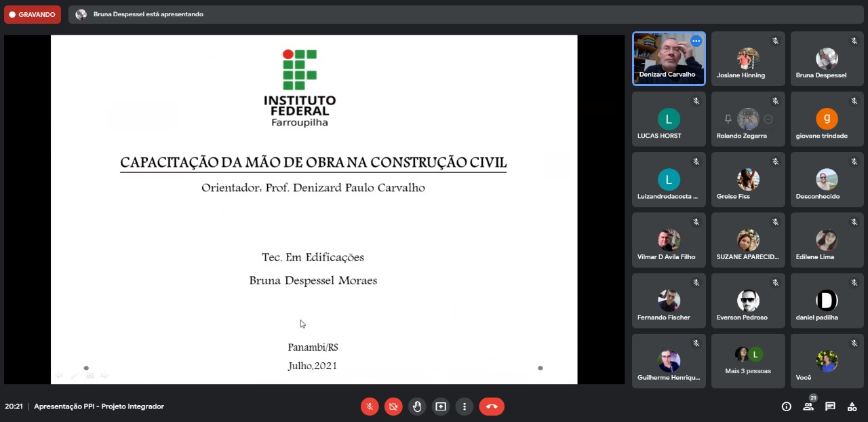Screen dimensions: 868x422
Task: Click remove icon on Rolando Zegarra's tile
Action: coord(768,119)
